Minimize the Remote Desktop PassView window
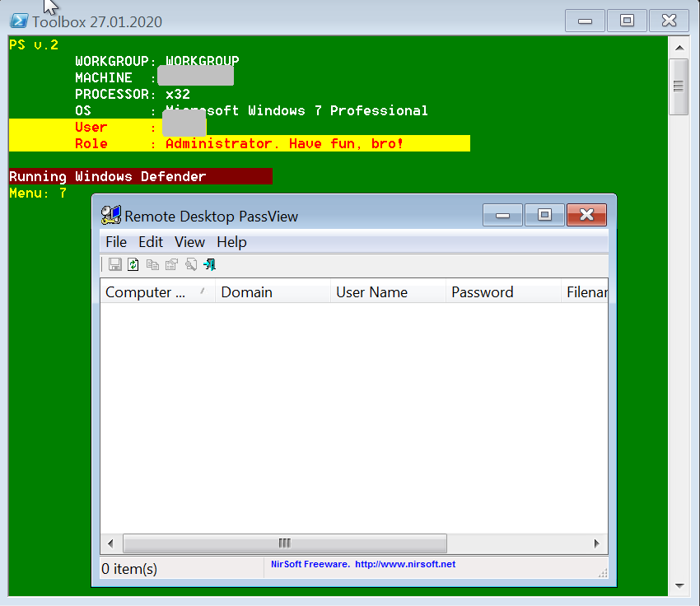 [x=502, y=215]
